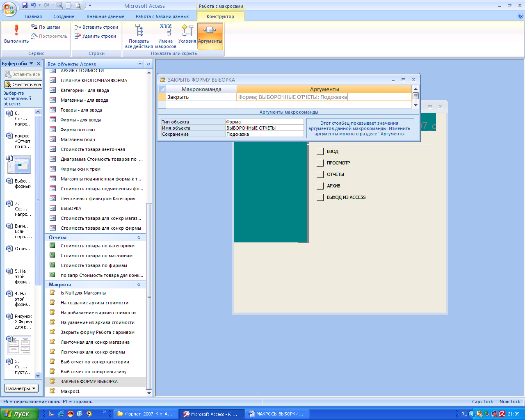The image size is (525, 420).
Task: Enable По шагам single-step mode
Action: click(x=46, y=27)
